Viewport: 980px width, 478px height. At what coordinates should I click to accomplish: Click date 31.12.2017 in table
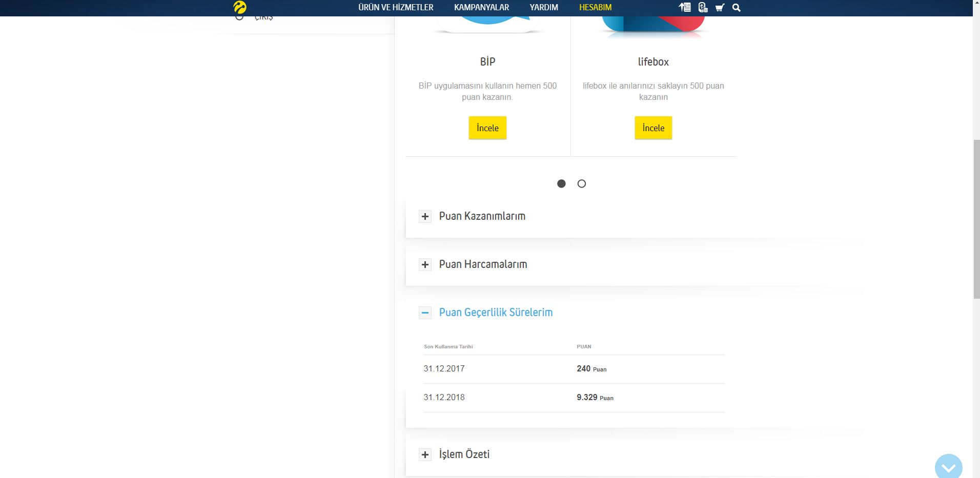[x=444, y=369]
